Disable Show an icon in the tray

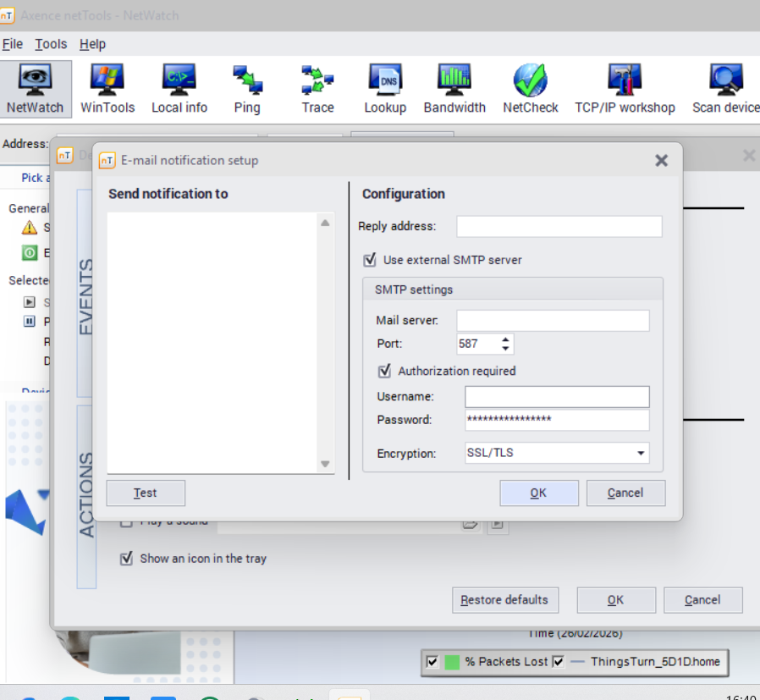[x=127, y=559]
